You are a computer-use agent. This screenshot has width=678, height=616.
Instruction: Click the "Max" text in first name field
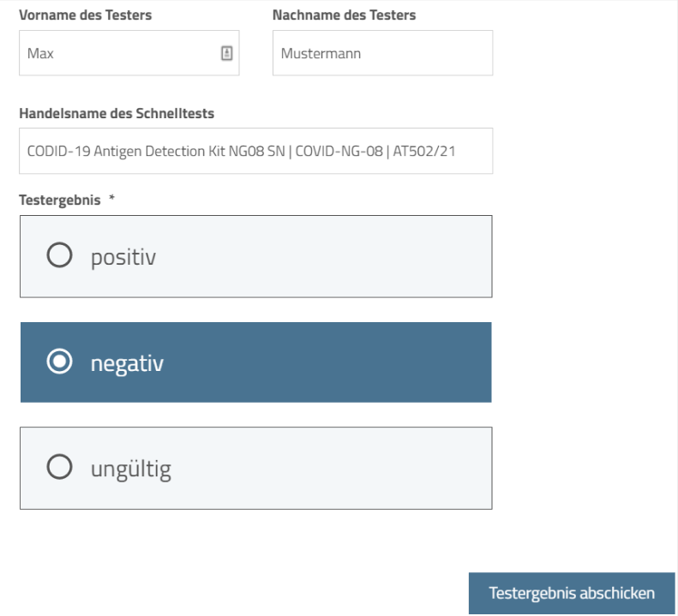coord(40,54)
